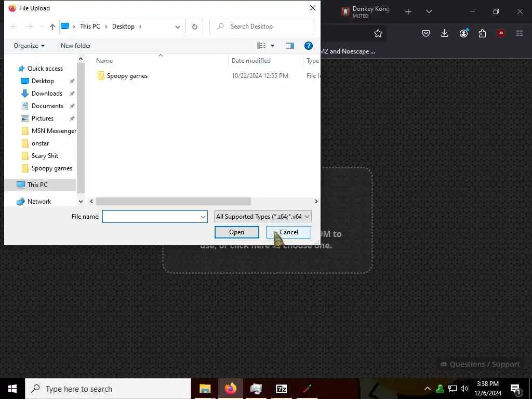This screenshot has width=532, height=399.
Task: Open the 7-Zip taskbar icon
Action: [x=281, y=389]
